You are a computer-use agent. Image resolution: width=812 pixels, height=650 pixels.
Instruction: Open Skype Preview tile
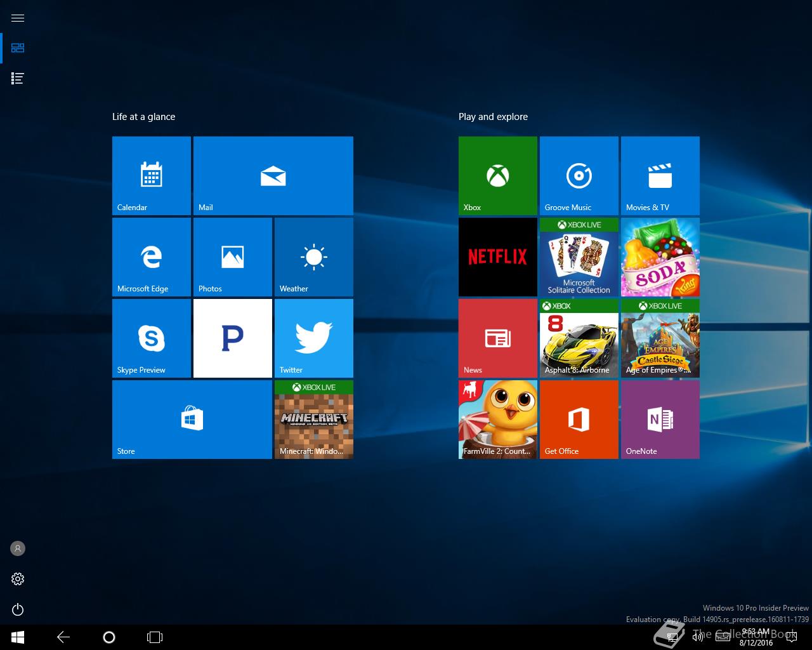(152, 338)
